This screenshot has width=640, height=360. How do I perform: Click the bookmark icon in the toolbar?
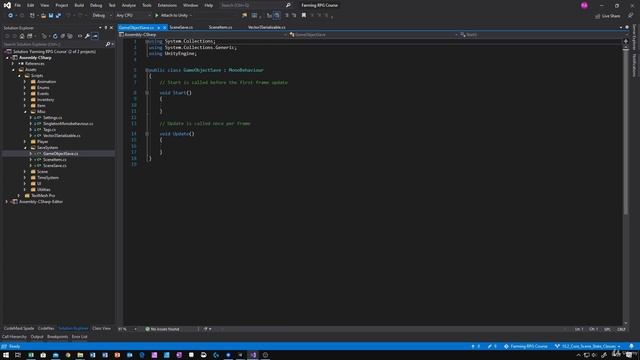[x=304, y=16]
